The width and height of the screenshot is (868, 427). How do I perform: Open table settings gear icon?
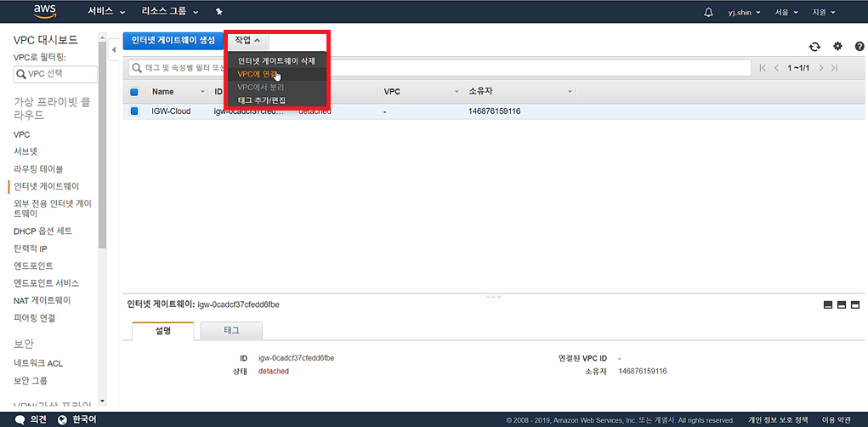[x=837, y=47]
